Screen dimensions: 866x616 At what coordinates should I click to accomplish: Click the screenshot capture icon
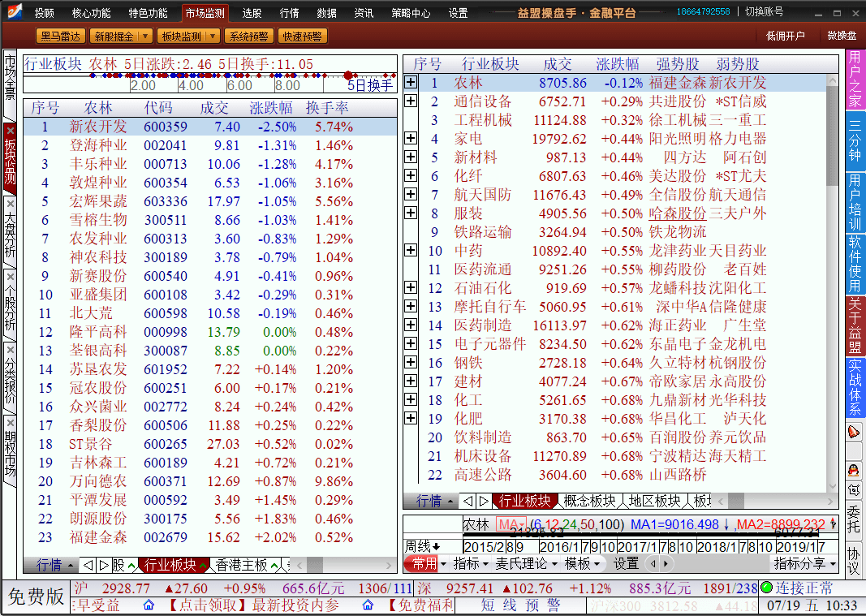854,489
